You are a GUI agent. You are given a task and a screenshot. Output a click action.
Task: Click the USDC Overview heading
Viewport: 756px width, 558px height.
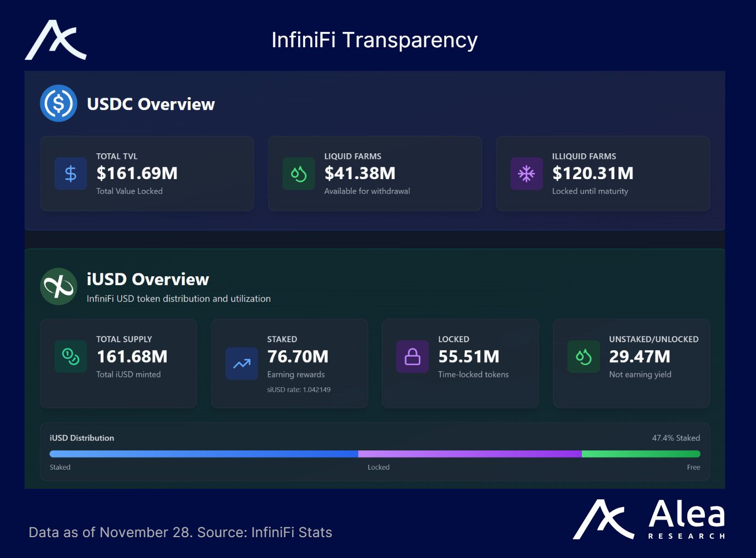(x=151, y=104)
